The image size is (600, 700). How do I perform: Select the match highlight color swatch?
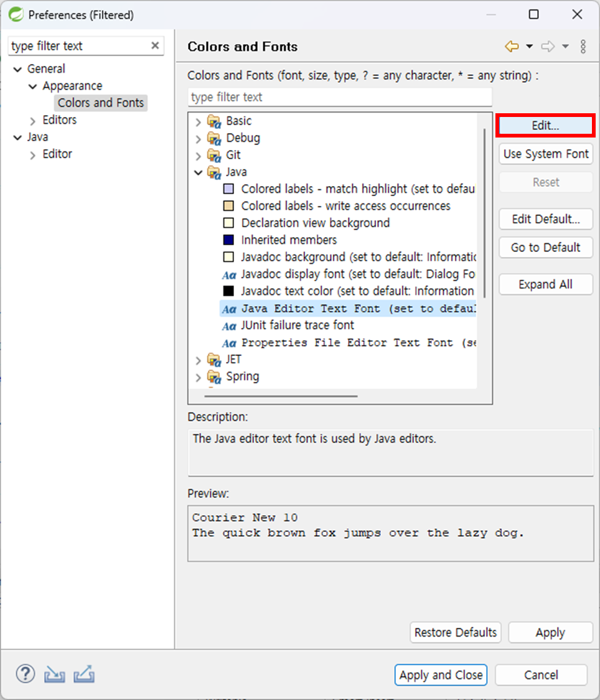(x=228, y=189)
